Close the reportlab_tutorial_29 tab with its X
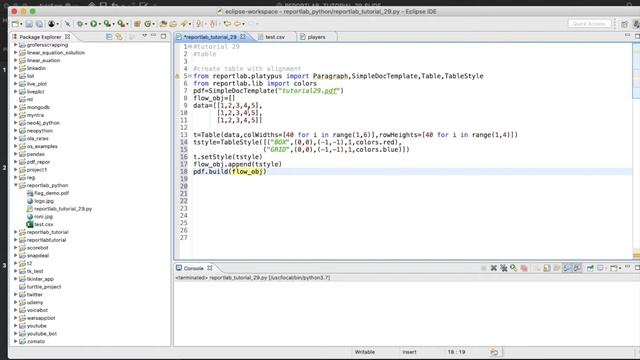The height and width of the screenshot is (360, 640). 243,37
